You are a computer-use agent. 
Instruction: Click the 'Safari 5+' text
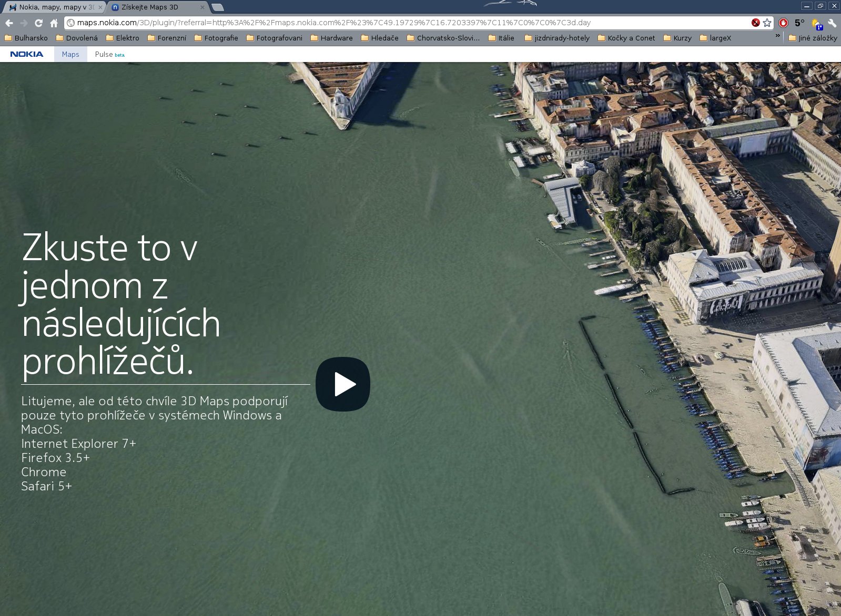pos(47,486)
